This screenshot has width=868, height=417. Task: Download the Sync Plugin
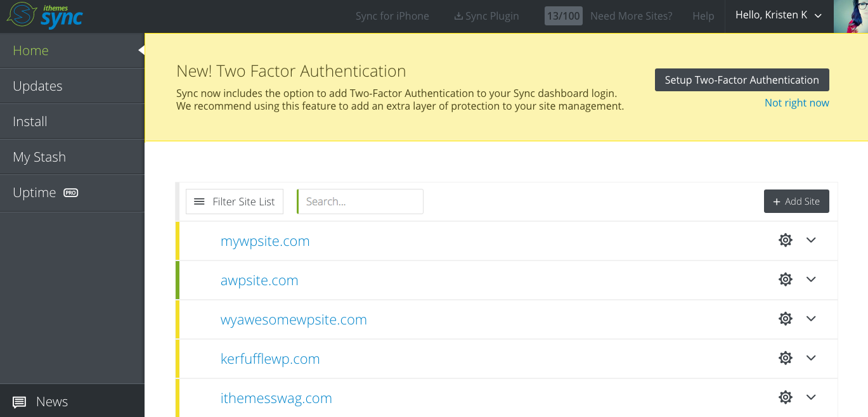[x=487, y=16]
